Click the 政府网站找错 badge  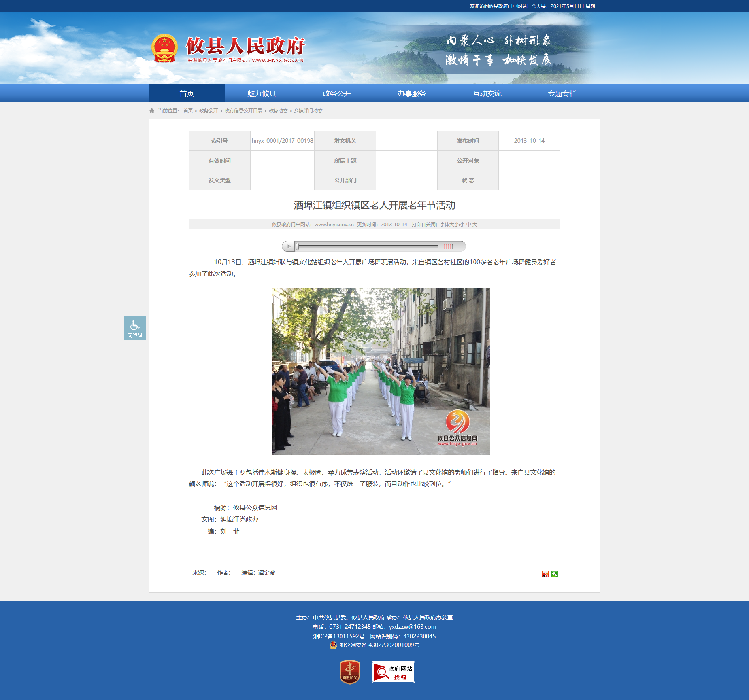(393, 672)
